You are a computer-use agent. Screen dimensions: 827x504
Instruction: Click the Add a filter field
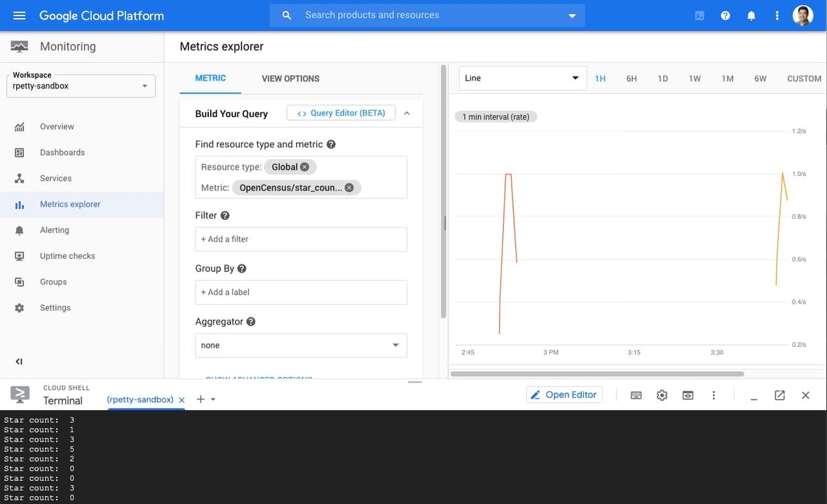(x=301, y=239)
